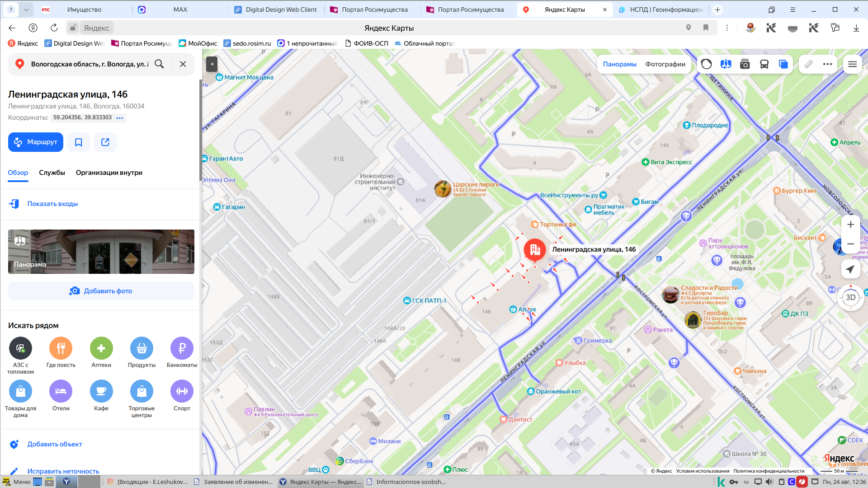Select the ruler measurement tool
Viewport: 868px width, 488px height.
coord(808,64)
